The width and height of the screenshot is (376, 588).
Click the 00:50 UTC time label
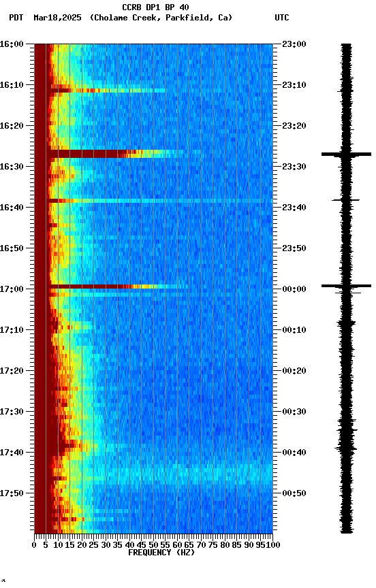tap(294, 493)
